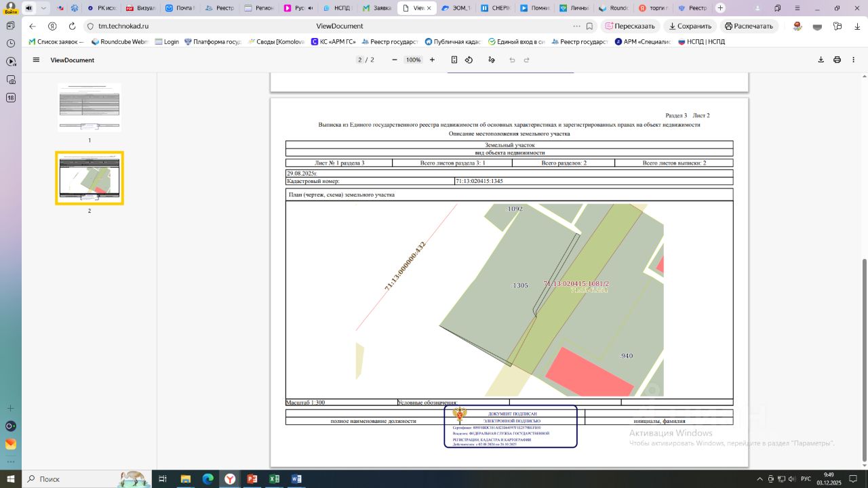This screenshot has height=488, width=868.
Task: Activate the draw annotation tool
Action: (492, 60)
